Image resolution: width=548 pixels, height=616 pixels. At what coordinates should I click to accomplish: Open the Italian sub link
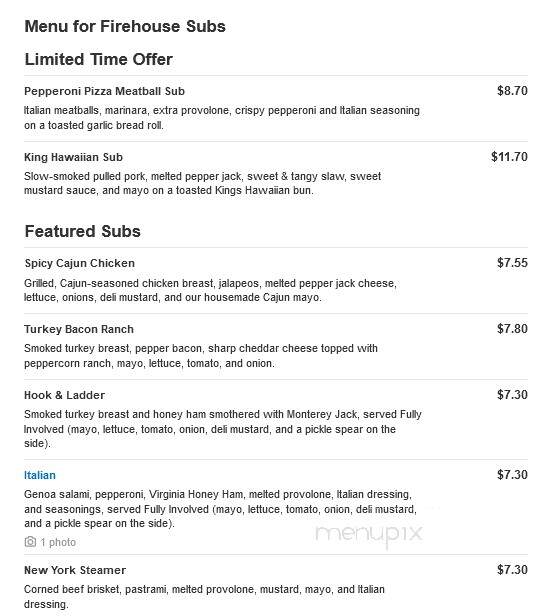[40, 475]
